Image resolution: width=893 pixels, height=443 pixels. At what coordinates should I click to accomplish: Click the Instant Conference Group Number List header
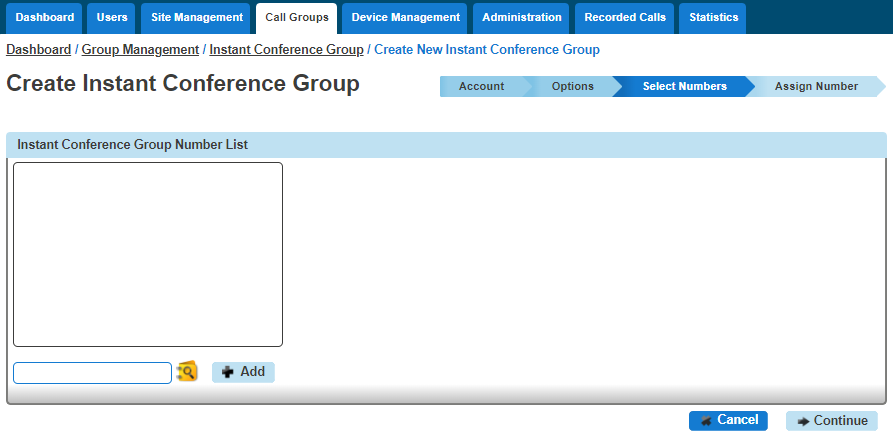click(446, 145)
